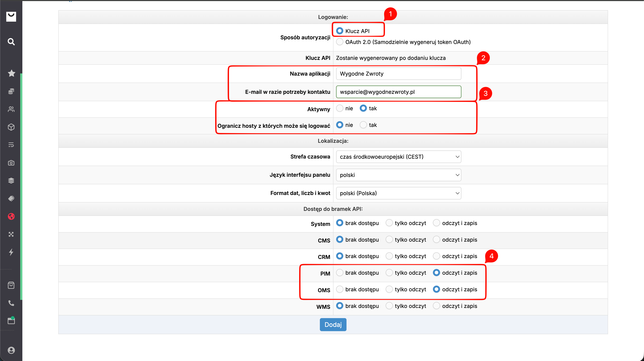
Task: Open favorites star icon in the sidebar
Action: point(11,73)
